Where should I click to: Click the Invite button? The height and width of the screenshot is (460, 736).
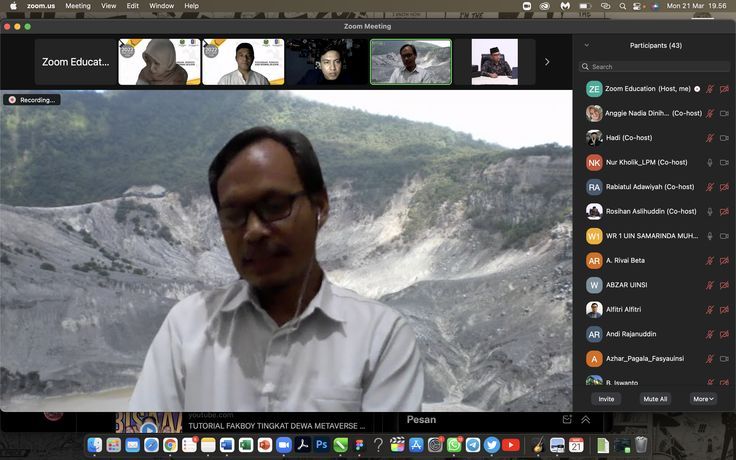tap(606, 399)
